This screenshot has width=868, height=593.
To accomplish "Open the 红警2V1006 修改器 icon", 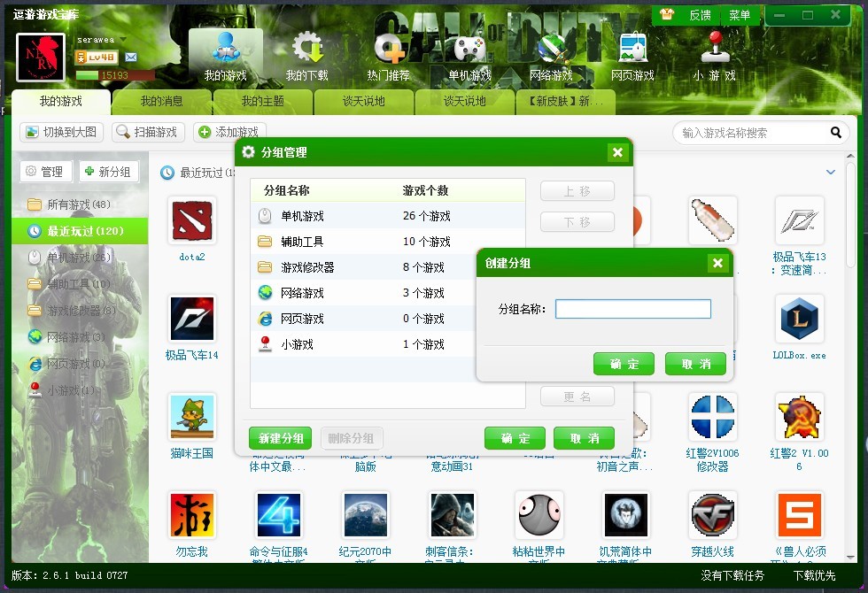I will [713, 417].
